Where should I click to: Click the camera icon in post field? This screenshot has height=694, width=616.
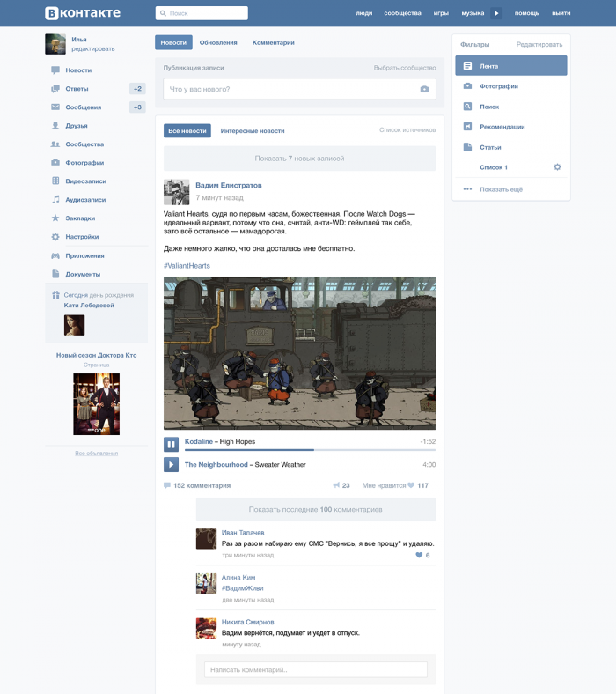(424, 90)
